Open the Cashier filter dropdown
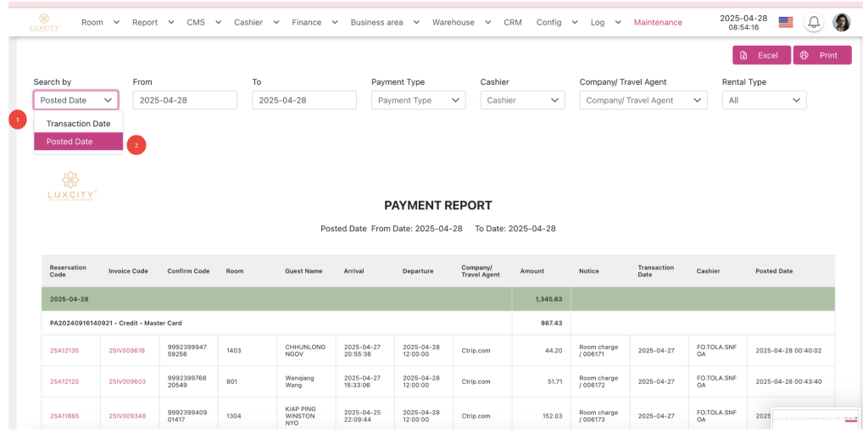The height and width of the screenshot is (439, 868). coord(522,100)
